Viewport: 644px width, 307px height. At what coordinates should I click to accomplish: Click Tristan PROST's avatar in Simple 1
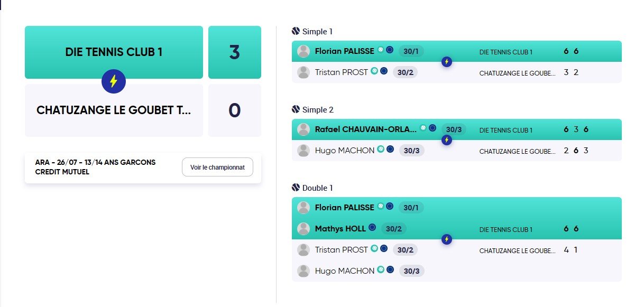tap(303, 72)
